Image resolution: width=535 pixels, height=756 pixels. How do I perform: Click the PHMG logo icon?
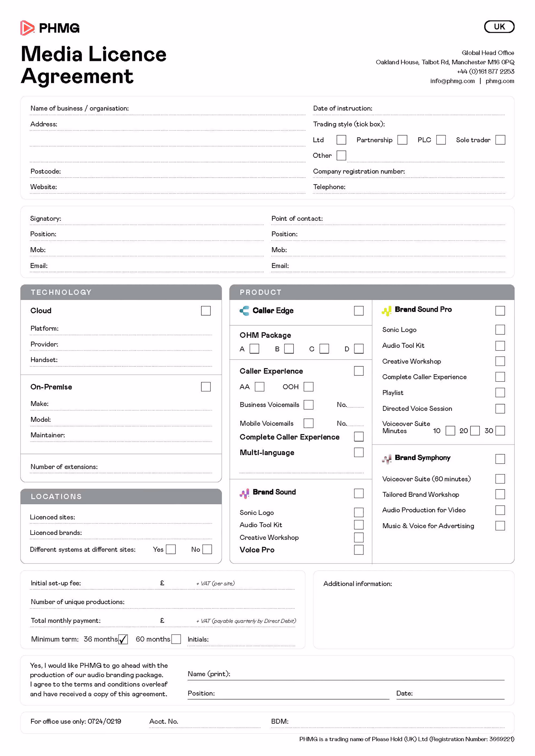tap(27, 28)
